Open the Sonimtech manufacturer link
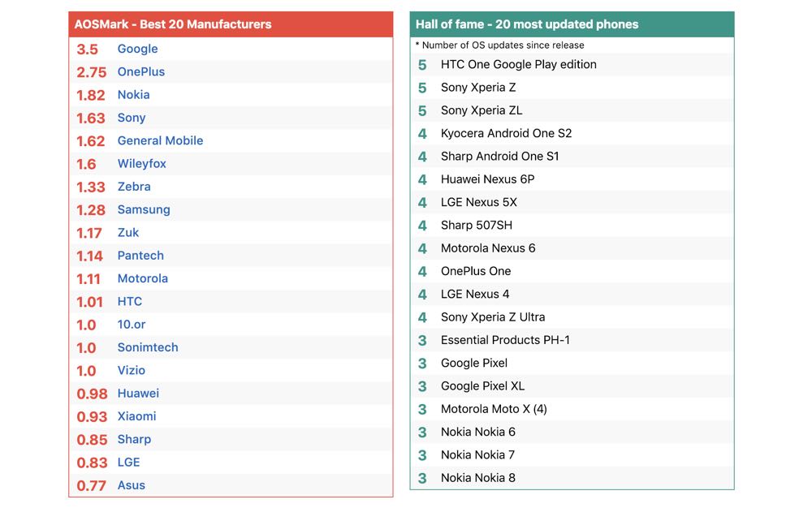812x508 pixels. [148, 347]
